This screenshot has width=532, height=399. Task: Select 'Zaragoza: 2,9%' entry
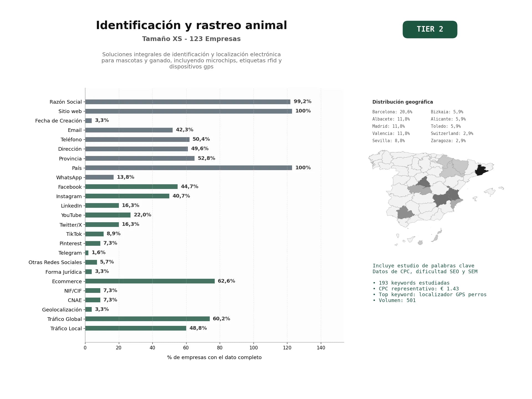(x=448, y=141)
